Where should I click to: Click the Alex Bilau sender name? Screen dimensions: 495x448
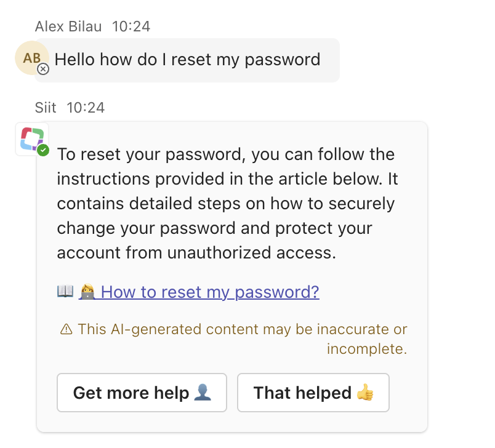[70, 26]
